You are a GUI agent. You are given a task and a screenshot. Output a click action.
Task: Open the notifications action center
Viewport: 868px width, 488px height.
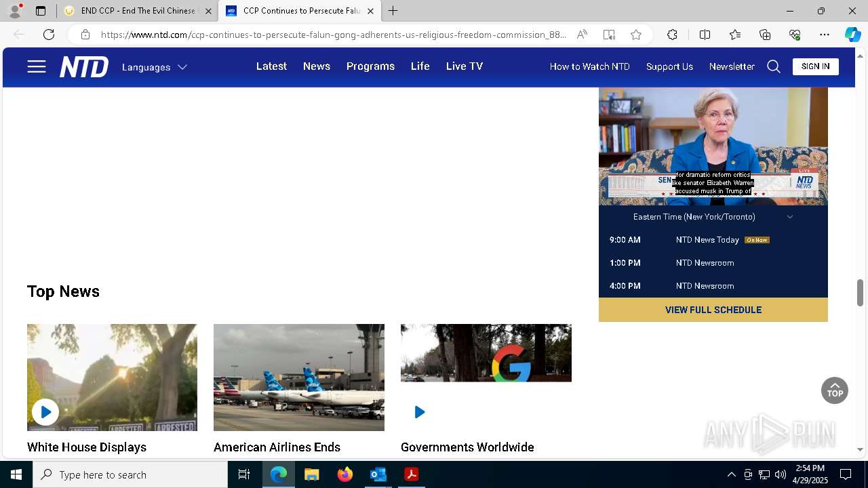coord(846,474)
